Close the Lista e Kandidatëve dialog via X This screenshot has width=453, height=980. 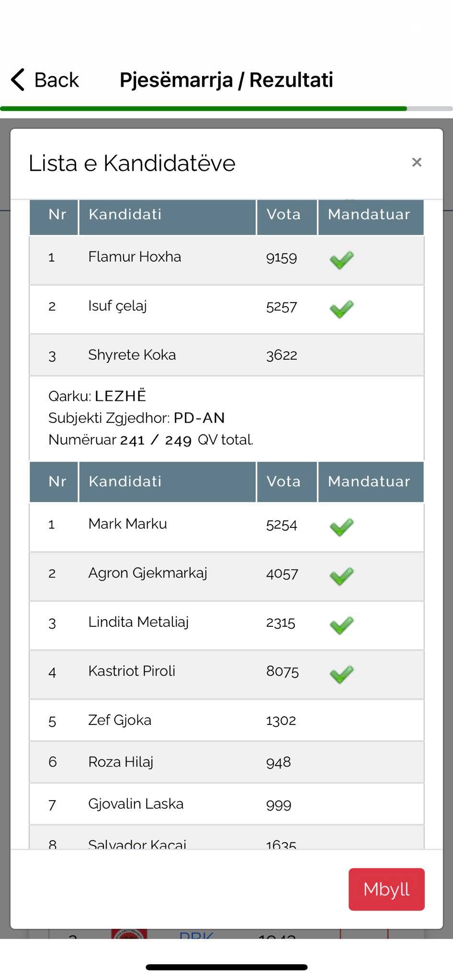[417, 163]
